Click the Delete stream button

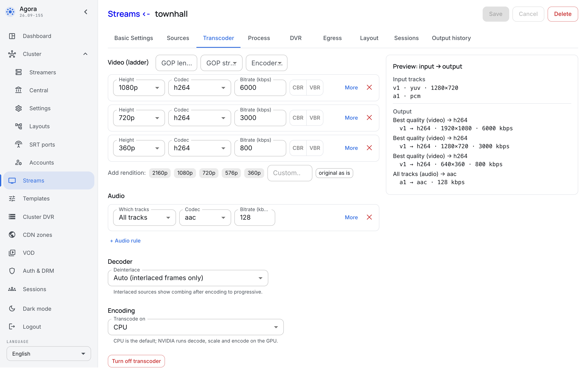pyautogui.click(x=563, y=14)
